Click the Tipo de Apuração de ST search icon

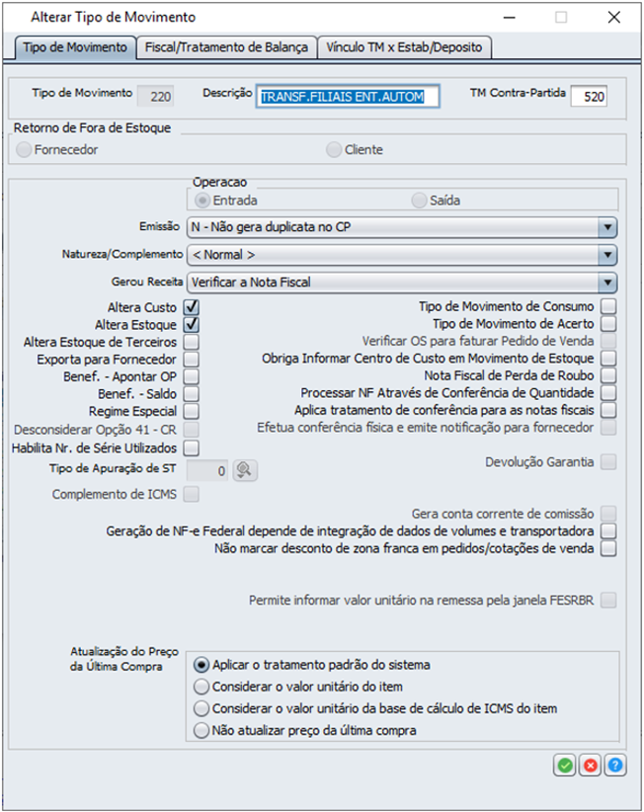[x=244, y=470]
